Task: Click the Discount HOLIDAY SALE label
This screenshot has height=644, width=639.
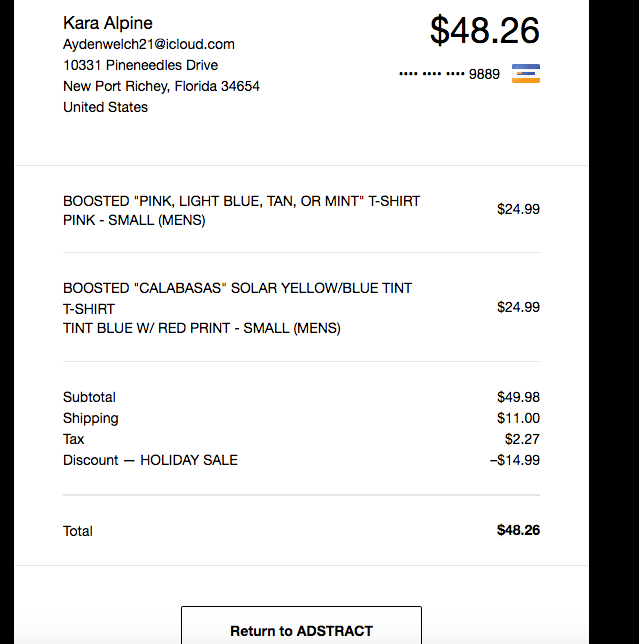Action: (150, 460)
